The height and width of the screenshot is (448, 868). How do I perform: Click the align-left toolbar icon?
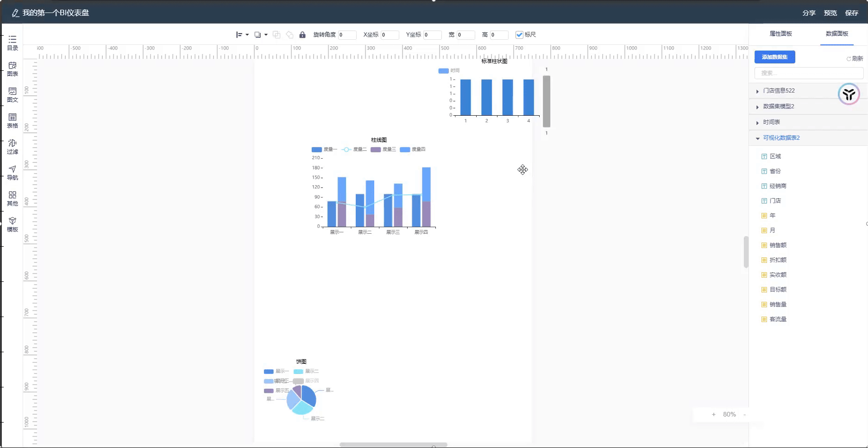click(x=239, y=35)
